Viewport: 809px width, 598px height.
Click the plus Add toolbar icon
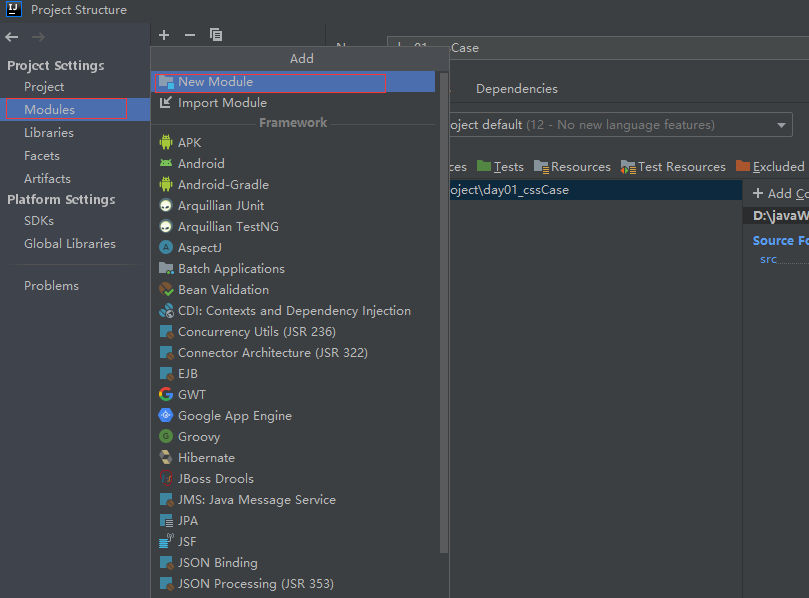pyautogui.click(x=164, y=35)
